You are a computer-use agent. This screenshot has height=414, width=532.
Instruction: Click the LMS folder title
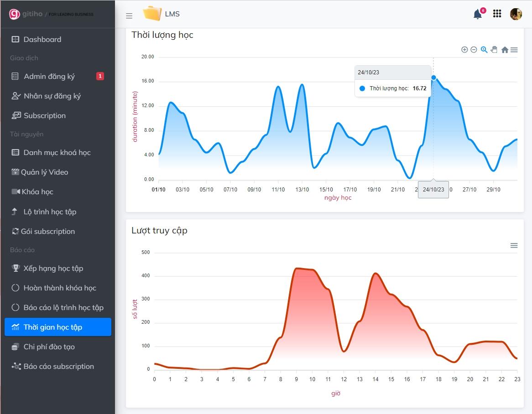(x=172, y=14)
